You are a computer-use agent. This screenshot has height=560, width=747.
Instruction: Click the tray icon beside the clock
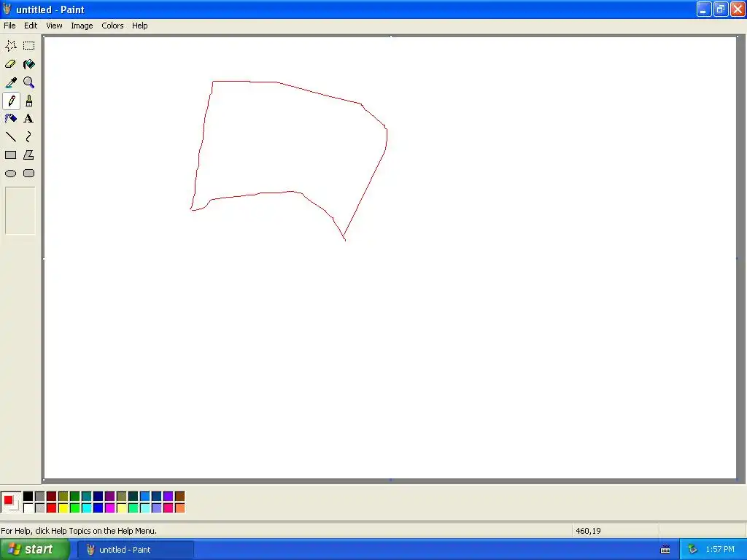pyautogui.click(x=692, y=550)
